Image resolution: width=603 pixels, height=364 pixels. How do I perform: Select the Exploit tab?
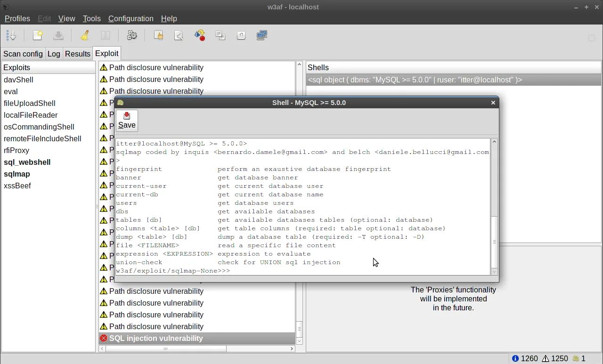107,53
